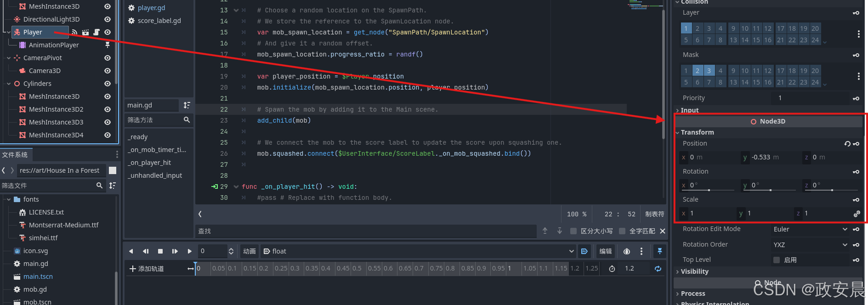
Task: Open the float animation selector dropdown
Action: (x=419, y=251)
